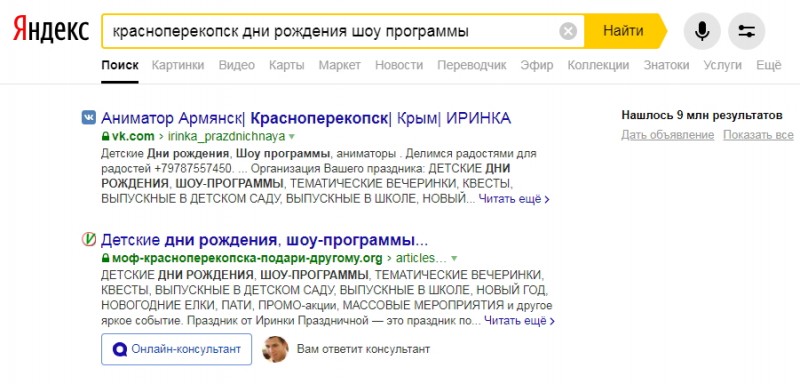The width and height of the screenshot is (800, 384).
Task: Click the Яндекс logo
Action: pyautogui.click(x=51, y=30)
